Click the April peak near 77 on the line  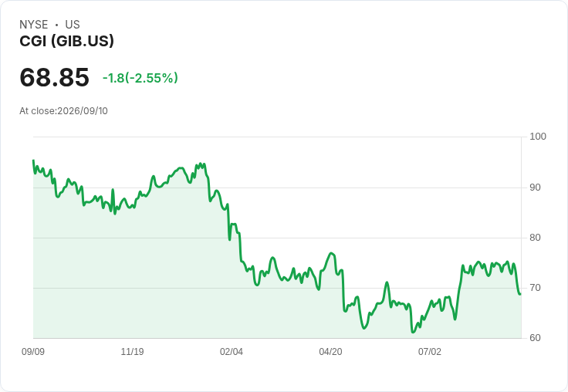pos(331,253)
